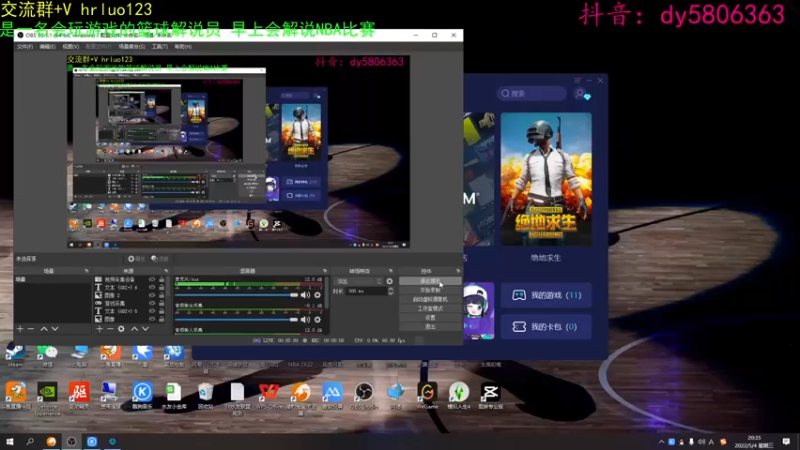
Task: Click the 工作室模式 studio mode button
Action: coord(430,309)
